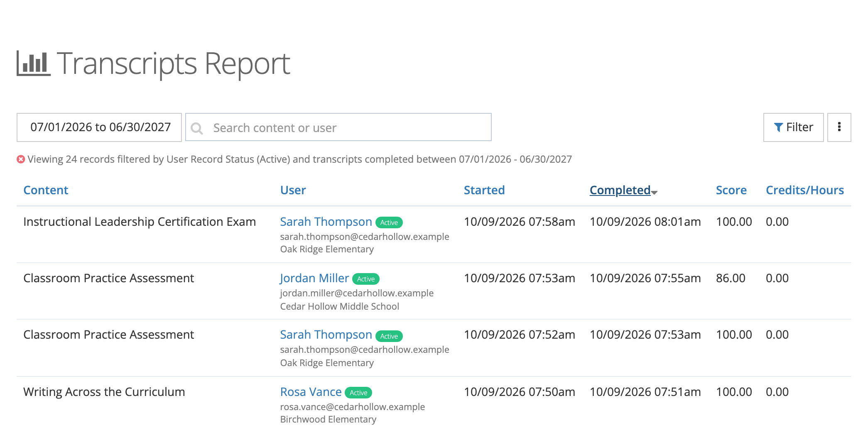Open Jordan Miller's user profile

click(314, 278)
